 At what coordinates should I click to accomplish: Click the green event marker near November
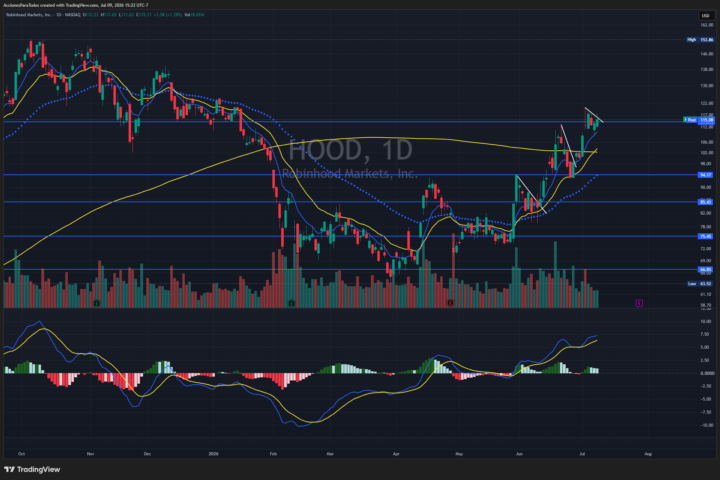[96, 303]
